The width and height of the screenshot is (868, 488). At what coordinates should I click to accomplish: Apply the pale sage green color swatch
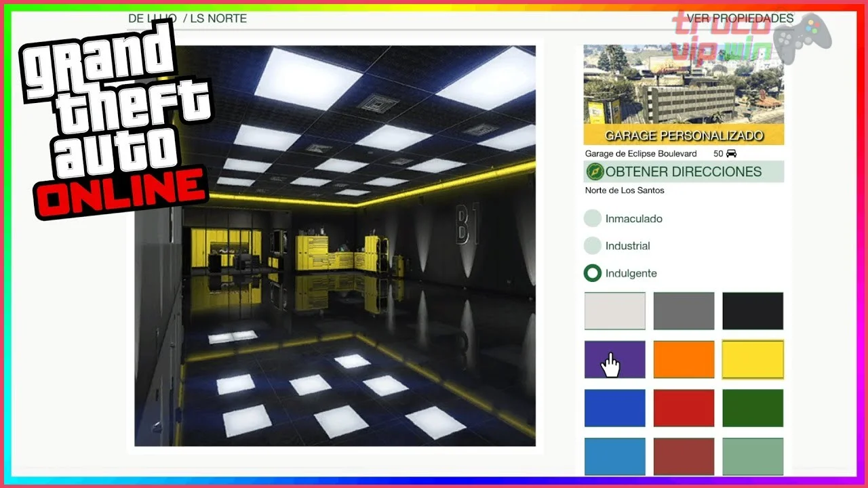tap(753, 457)
